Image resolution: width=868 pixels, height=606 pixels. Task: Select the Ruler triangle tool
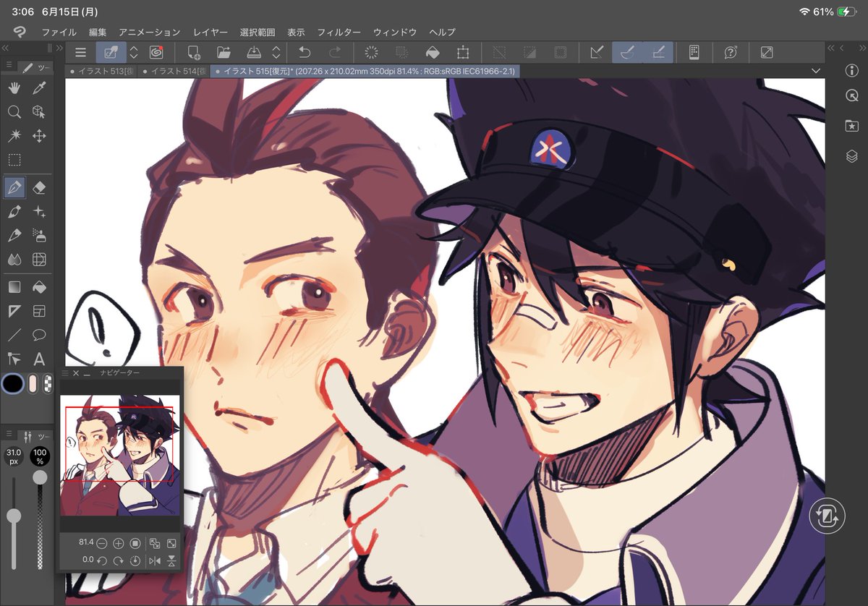[14, 311]
